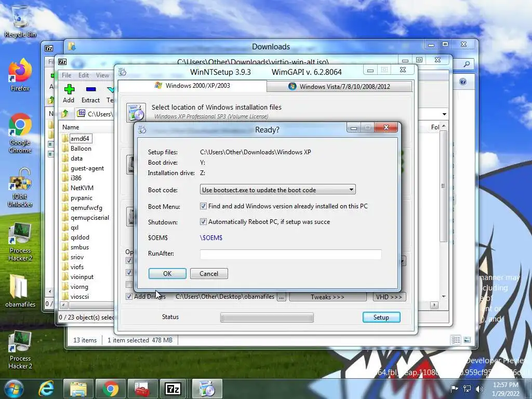Toggle the Add Drivers checkbox
The width and height of the screenshot is (532, 399).
(129, 296)
